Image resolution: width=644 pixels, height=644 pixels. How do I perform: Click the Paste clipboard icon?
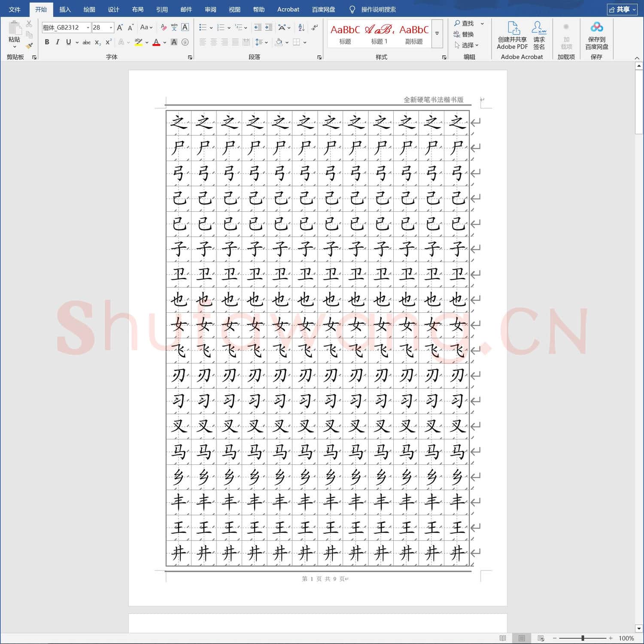15,27
